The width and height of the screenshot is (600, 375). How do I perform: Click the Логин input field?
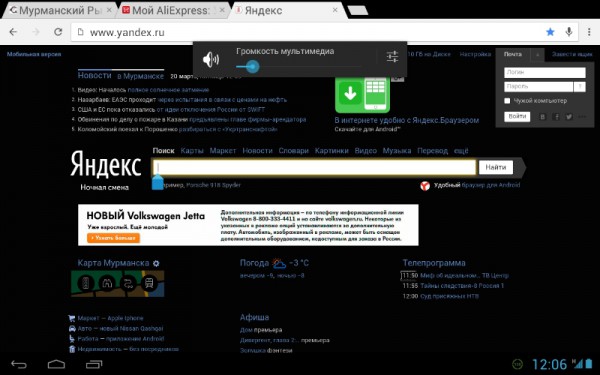(x=545, y=72)
